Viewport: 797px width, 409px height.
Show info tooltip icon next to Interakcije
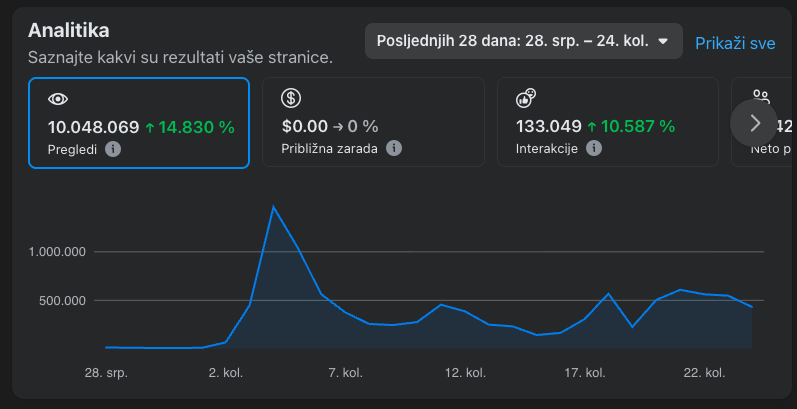pos(594,149)
